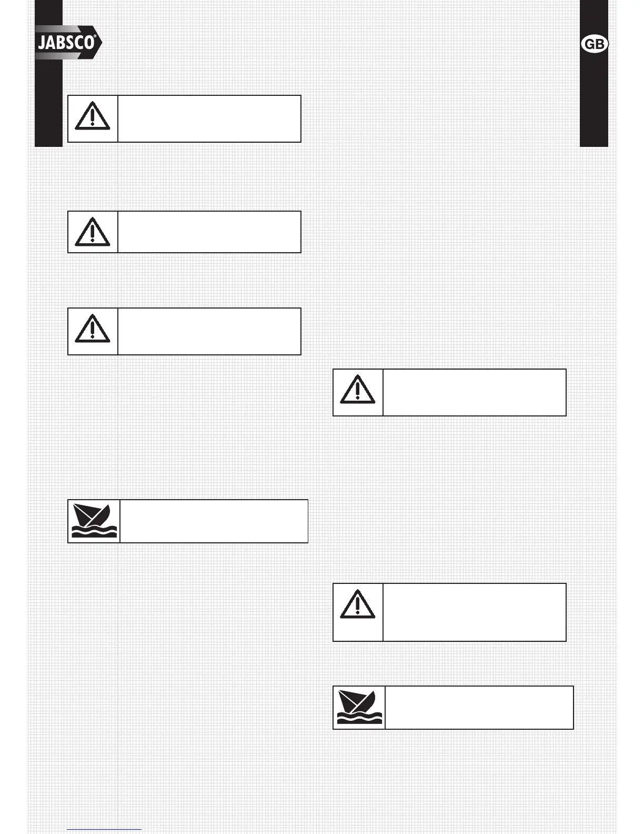644x834 pixels.
Task: Click the second warning triangle in left column
Action: (93, 232)
